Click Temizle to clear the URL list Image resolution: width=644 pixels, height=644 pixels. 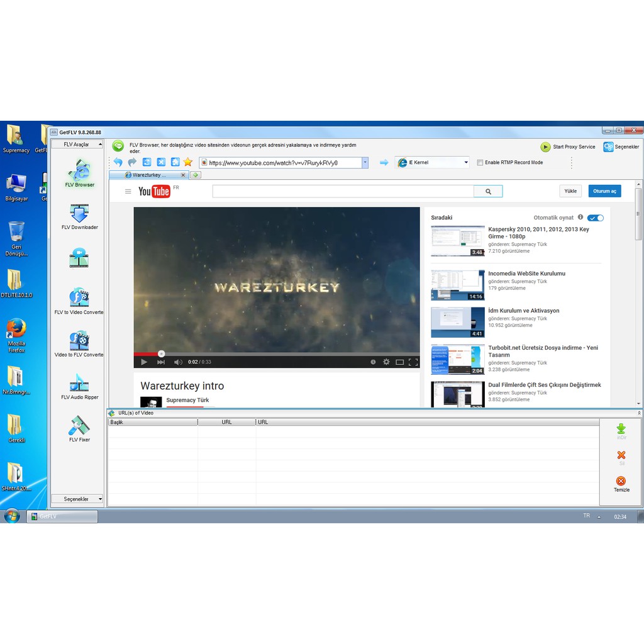(621, 484)
